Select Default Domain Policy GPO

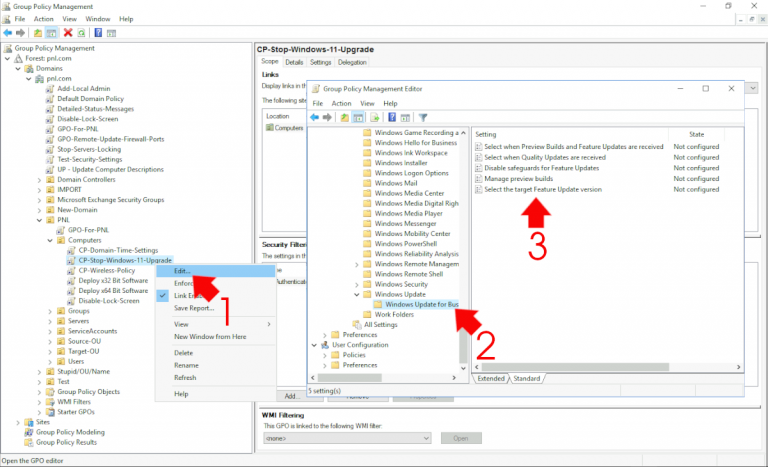click(x=90, y=98)
